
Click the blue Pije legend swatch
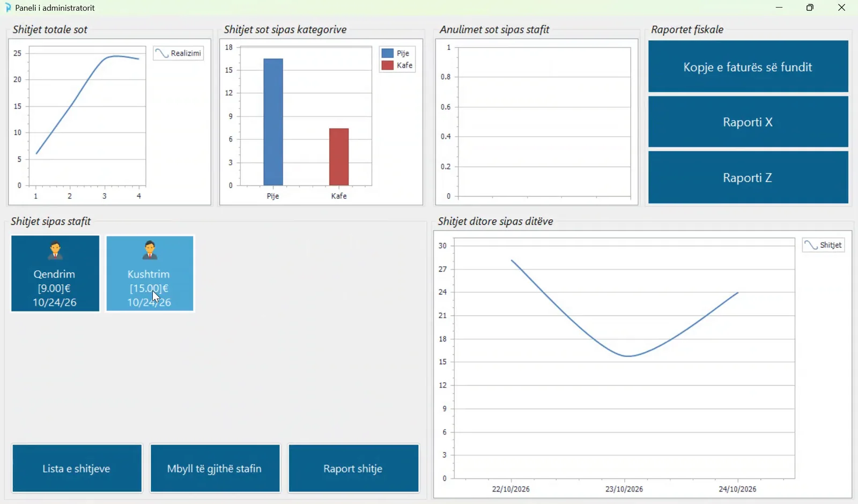[x=387, y=53]
